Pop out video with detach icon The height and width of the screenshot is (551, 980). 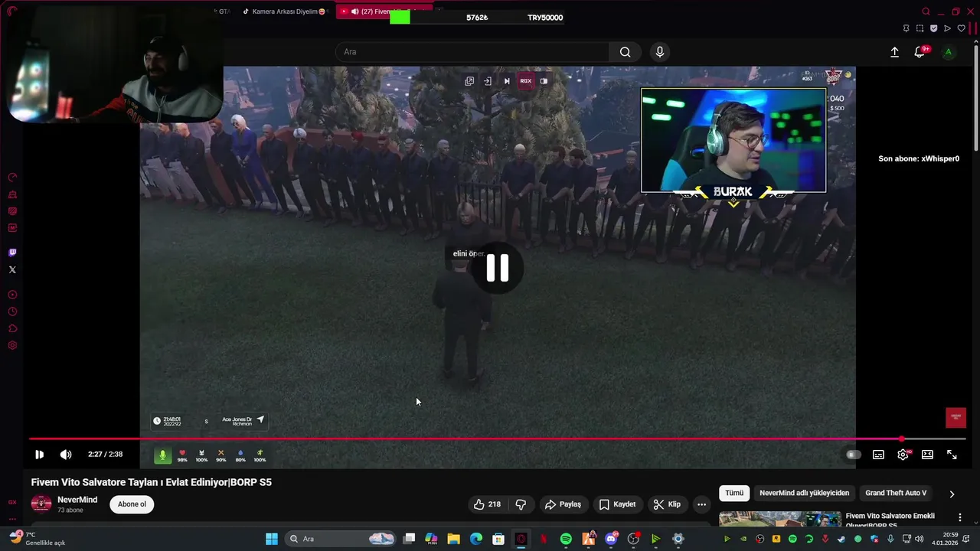(x=469, y=81)
